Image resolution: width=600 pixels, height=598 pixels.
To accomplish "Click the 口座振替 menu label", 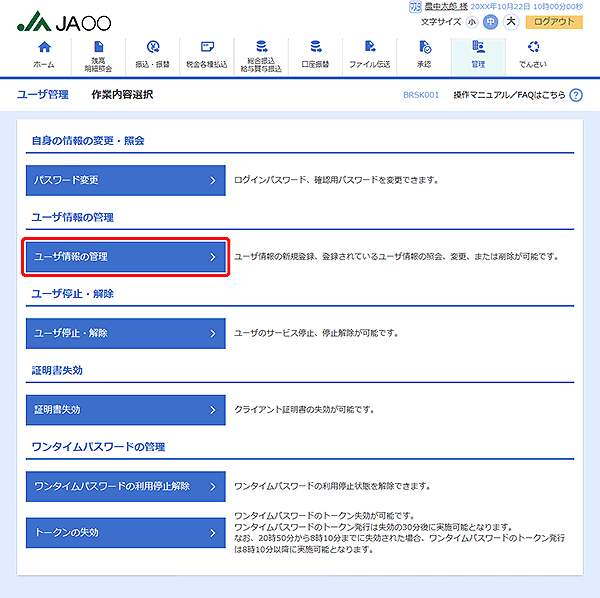I will click(x=315, y=64).
